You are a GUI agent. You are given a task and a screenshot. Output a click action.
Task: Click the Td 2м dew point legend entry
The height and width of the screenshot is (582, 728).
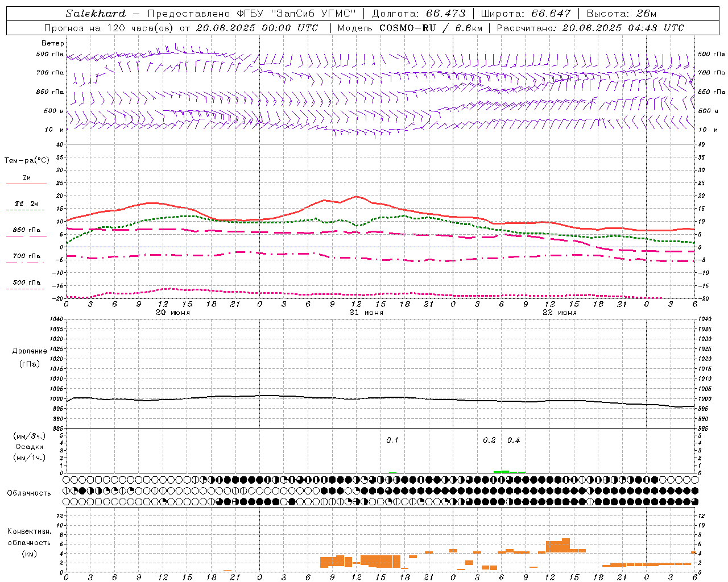click(26, 203)
